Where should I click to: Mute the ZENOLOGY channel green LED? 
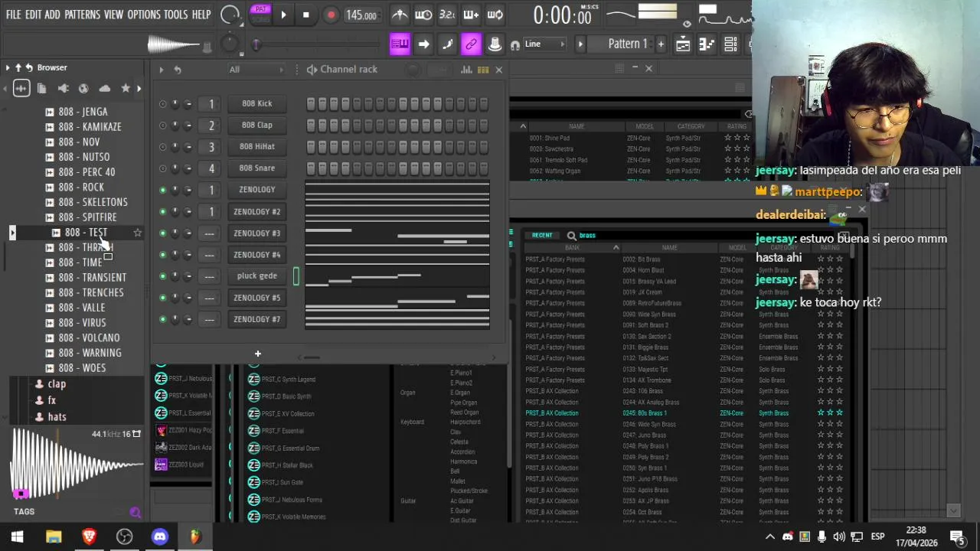pos(162,190)
